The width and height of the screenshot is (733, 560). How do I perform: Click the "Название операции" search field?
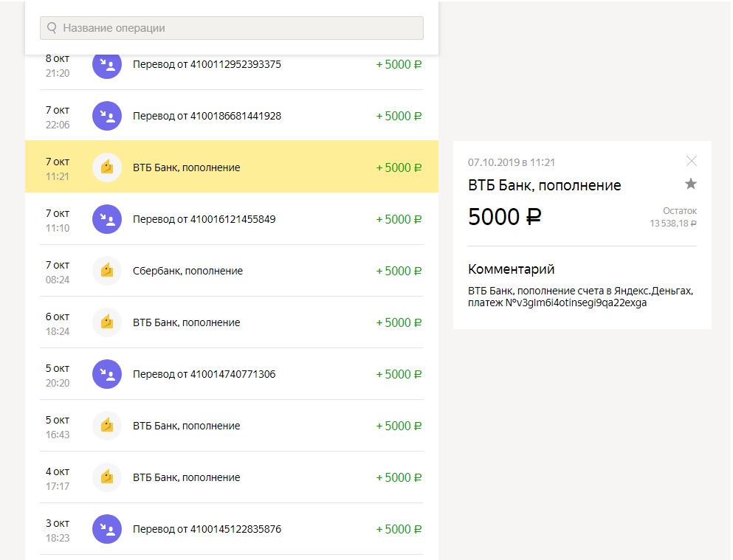(231, 28)
